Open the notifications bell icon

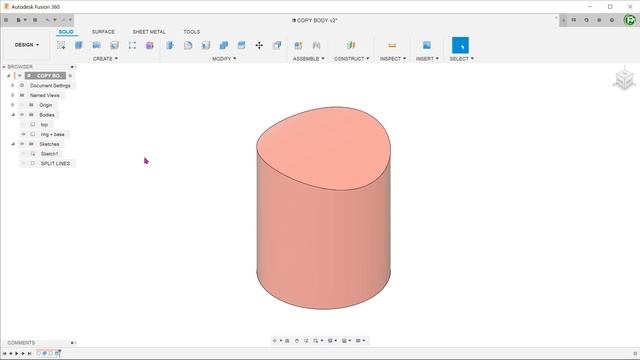coord(599,20)
